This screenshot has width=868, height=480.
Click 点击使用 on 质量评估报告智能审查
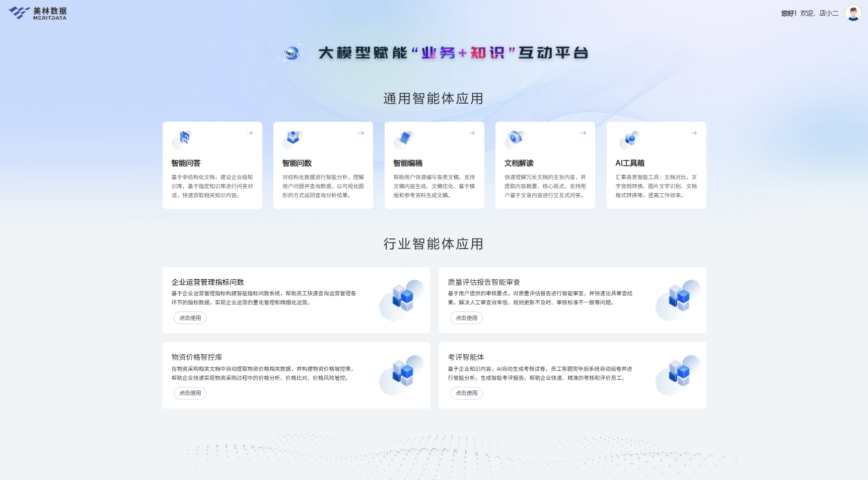(466, 317)
